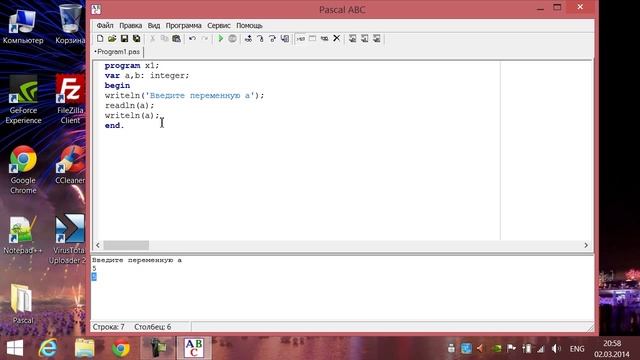Open the Pascal folder on the desktop
Image resolution: width=640 pixels, height=360 pixels.
tap(22, 304)
